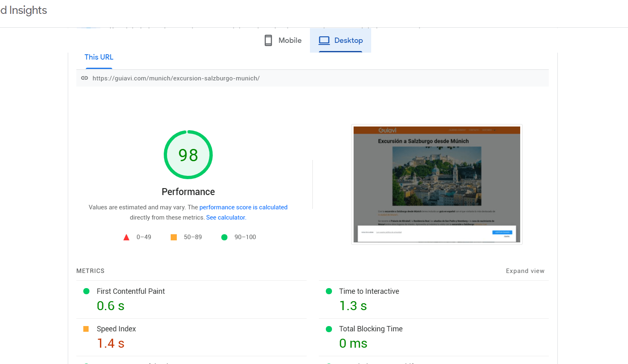Click the 0 ms value
Image resolution: width=628 pixels, height=364 pixels.
pos(353,343)
